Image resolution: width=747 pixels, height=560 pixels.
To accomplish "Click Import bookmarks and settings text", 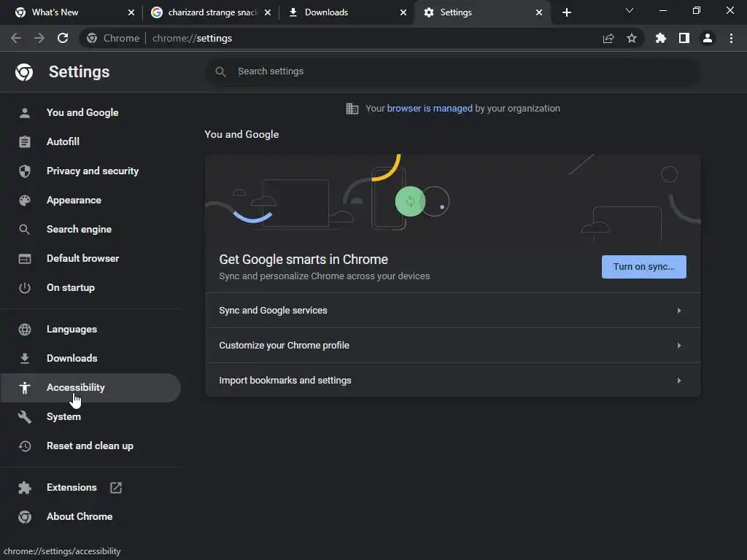I will pos(285,381).
